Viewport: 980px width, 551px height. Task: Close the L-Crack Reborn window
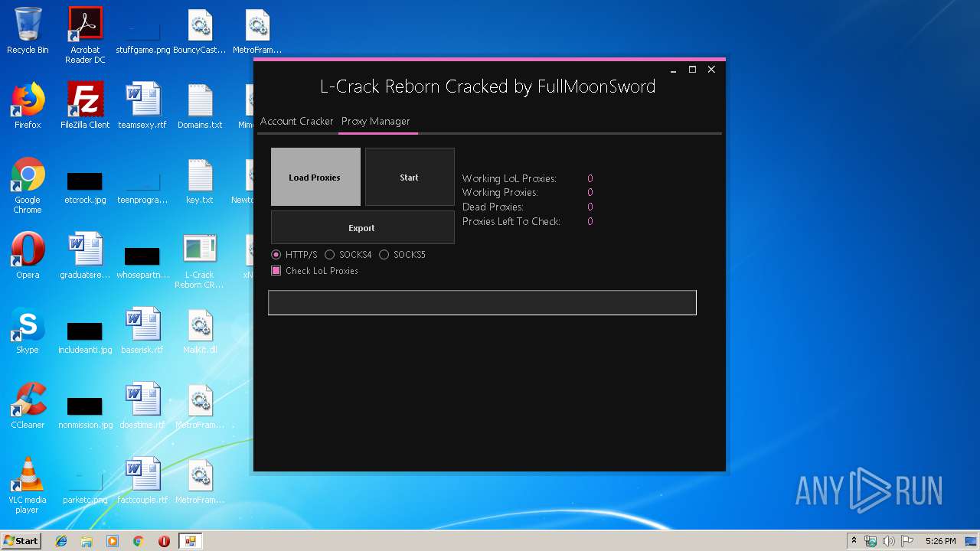[711, 70]
